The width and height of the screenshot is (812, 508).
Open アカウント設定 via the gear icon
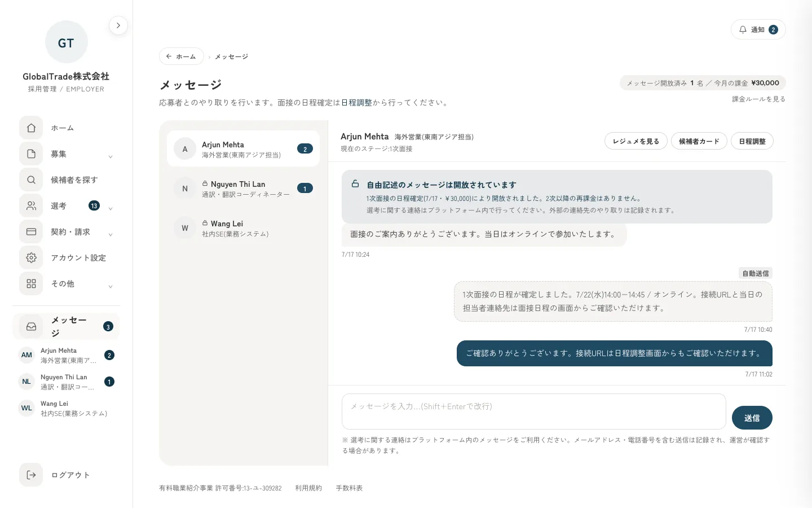(31, 258)
